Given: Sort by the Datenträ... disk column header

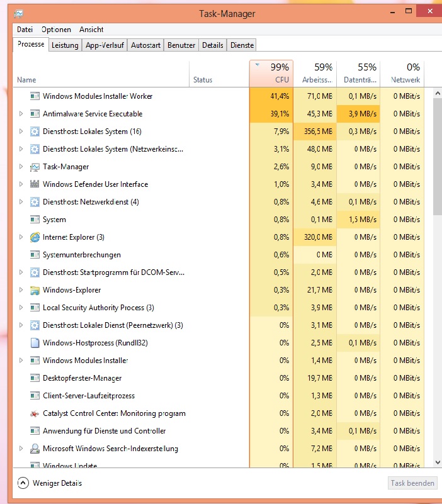Looking at the screenshot, I should (358, 74).
